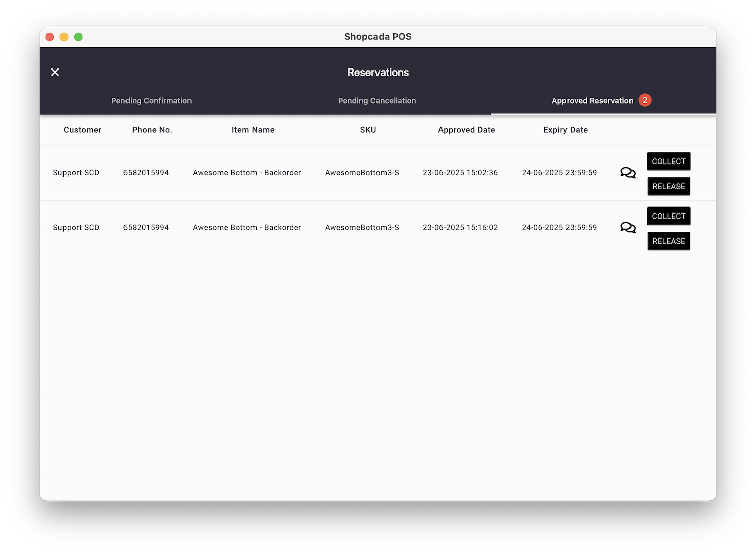Select approved date 23-06-2025 15:02:36
The width and height of the screenshot is (756, 553).
(460, 173)
